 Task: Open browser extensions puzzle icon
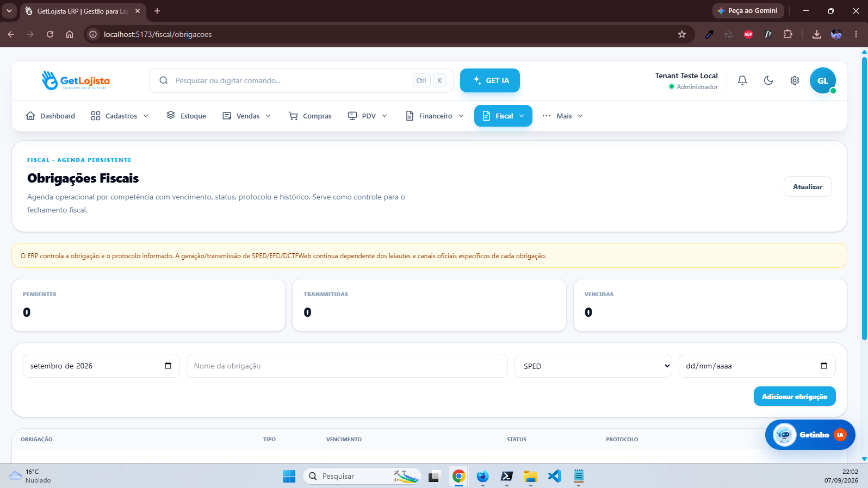click(x=788, y=34)
